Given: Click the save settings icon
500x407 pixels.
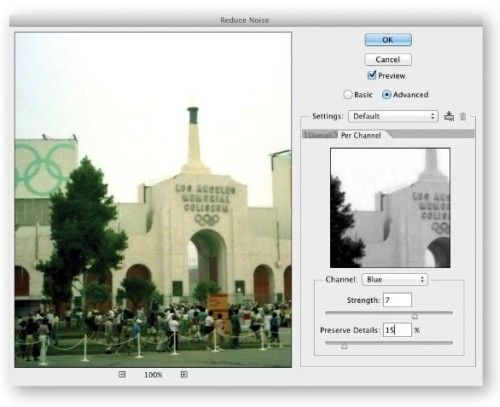Looking at the screenshot, I should point(449,116).
